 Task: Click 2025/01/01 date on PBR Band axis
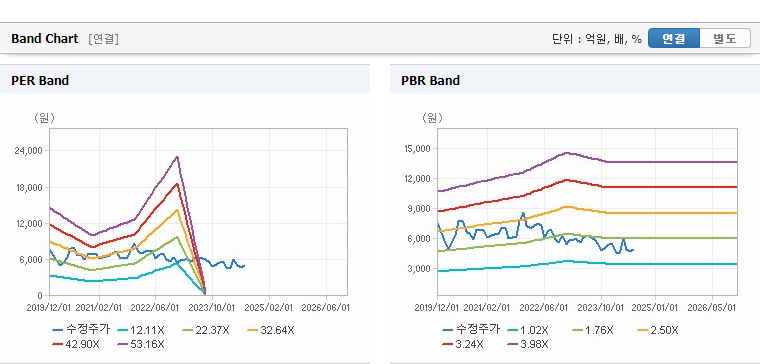[x=656, y=308]
